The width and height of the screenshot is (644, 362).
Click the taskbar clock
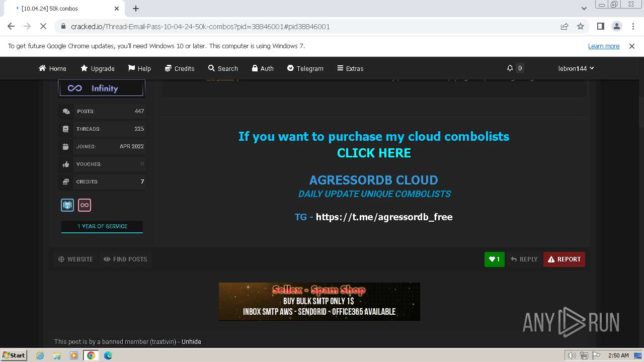tap(618, 355)
